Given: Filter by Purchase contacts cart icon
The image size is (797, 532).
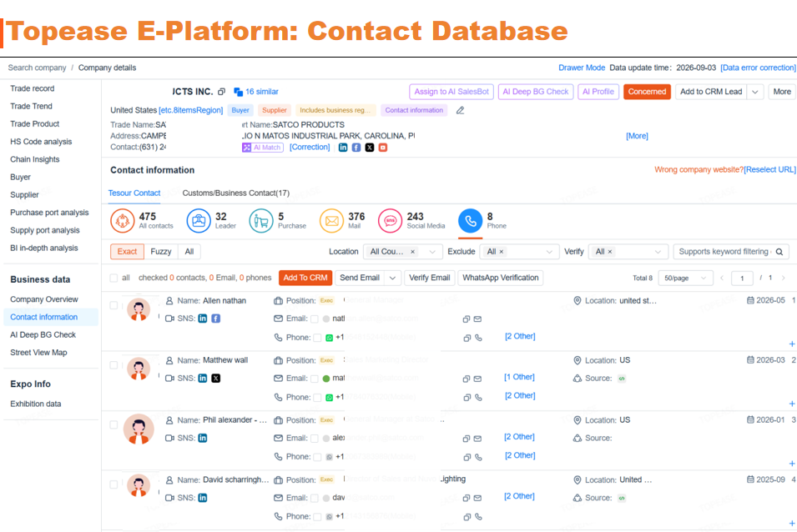Looking at the screenshot, I should tap(261, 221).
